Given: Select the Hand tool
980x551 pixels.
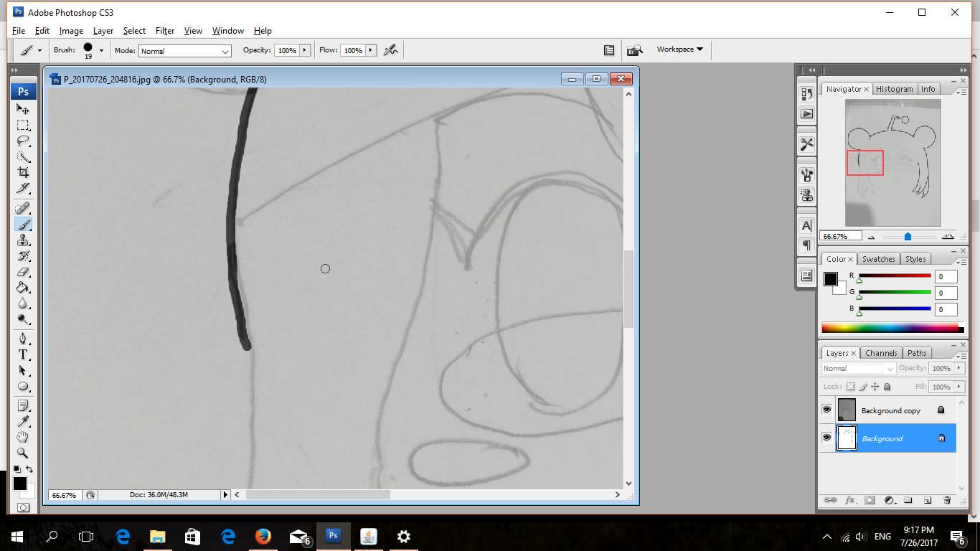Looking at the screenshot, I should tap(23, 437).
